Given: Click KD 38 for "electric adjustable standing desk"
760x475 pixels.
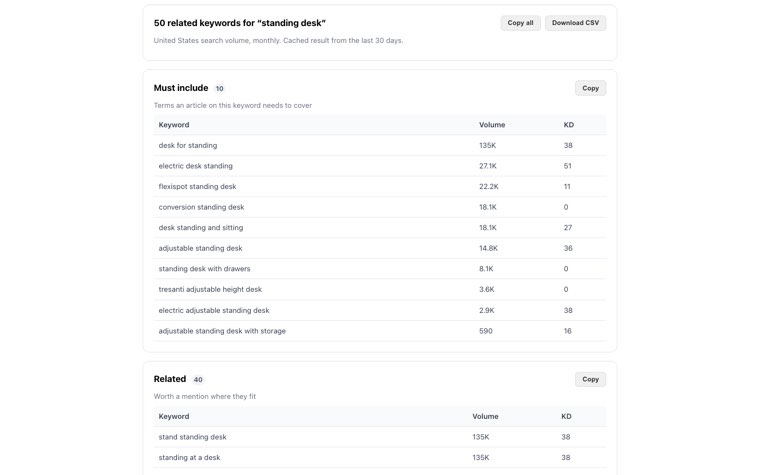Looking at the screenshot, I should [568, 311].
